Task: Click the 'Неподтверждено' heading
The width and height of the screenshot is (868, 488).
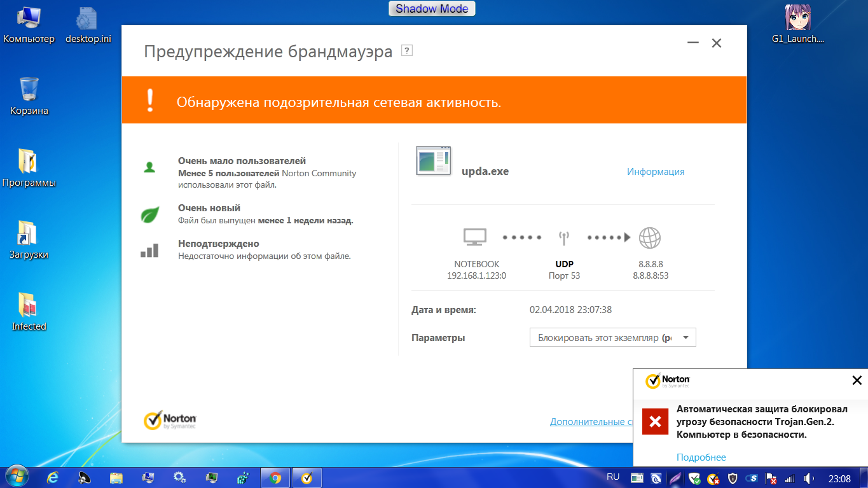Action: tap(219, 244)
